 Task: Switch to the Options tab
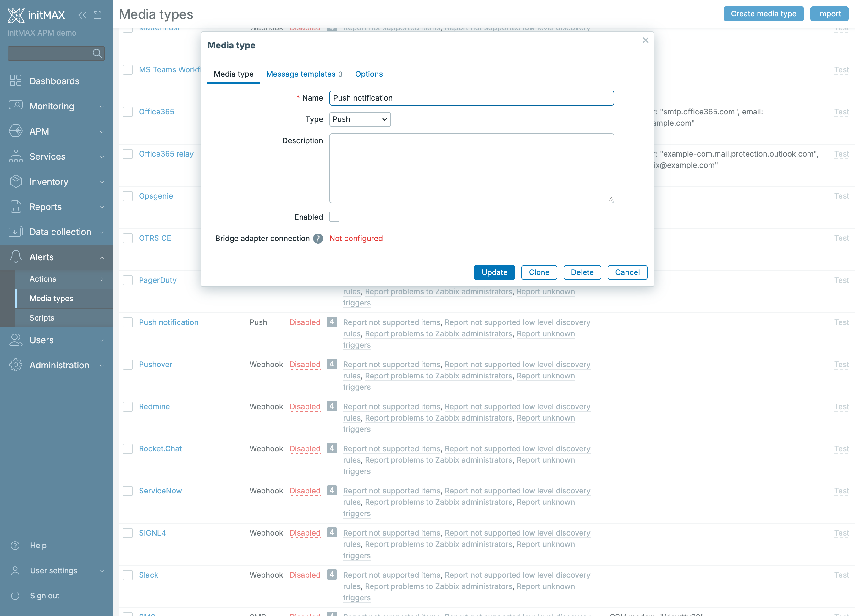tap(369, 74)
